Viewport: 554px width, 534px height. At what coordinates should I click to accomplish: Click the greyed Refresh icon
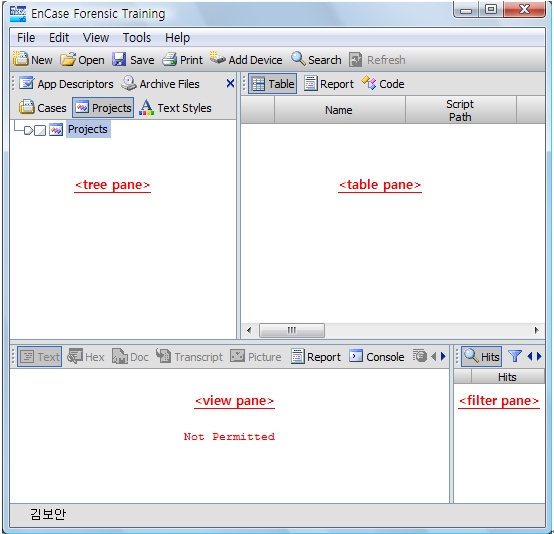coord(355,59)
